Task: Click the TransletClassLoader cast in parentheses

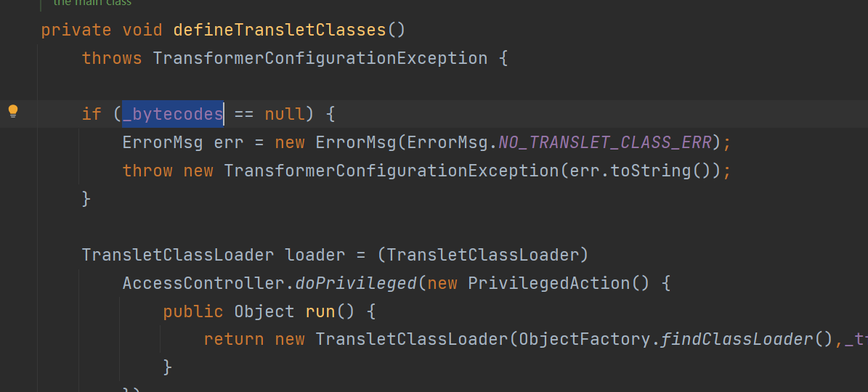Action: [x=482, y=255]
